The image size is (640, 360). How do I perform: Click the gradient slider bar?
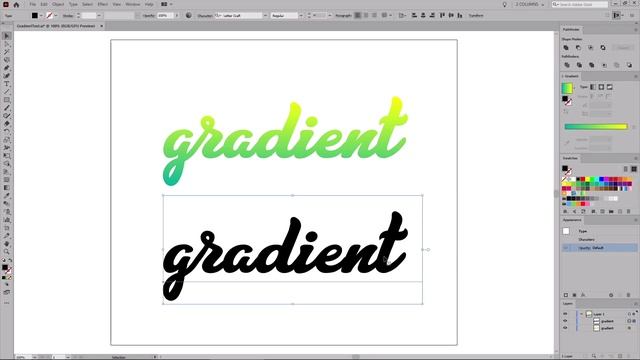pyautogui.click(x=596, y=127)
